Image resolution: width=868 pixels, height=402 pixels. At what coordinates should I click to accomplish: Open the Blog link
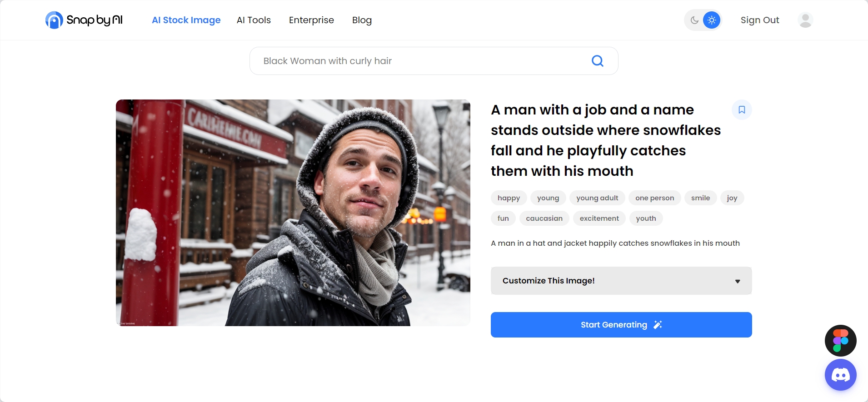click(x=362, y=20)
